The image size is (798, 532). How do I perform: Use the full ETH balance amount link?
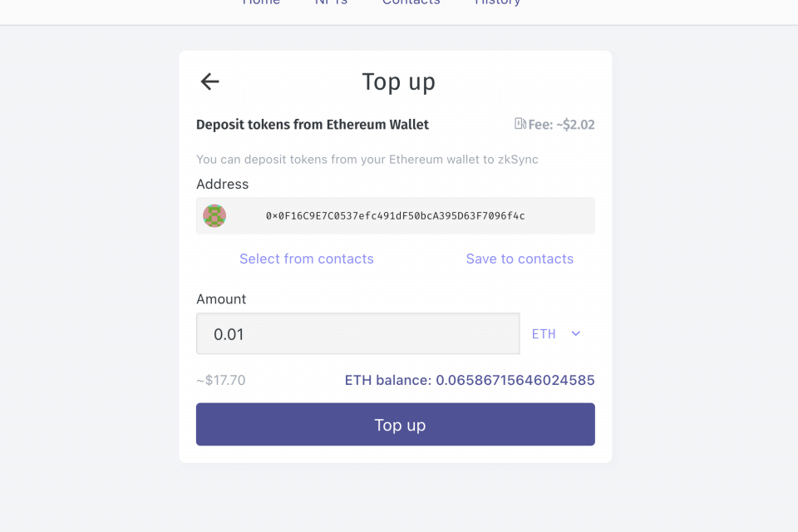[x=469, y=380]
